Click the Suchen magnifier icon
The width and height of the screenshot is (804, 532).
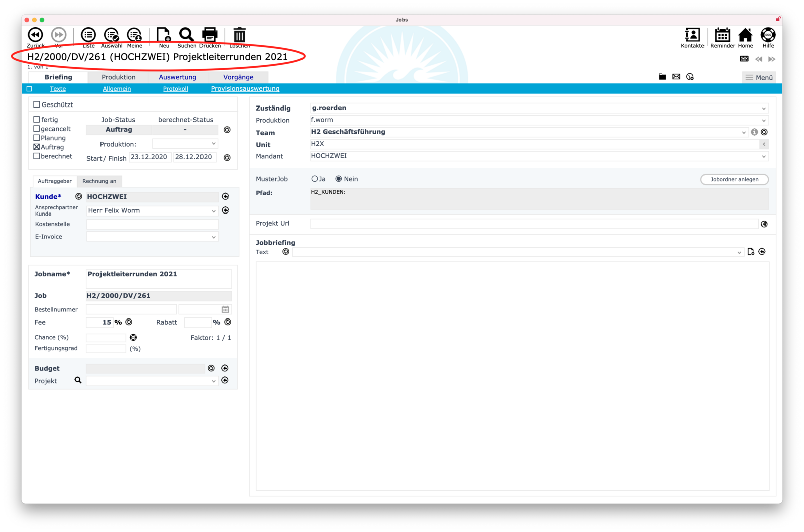[x=186, y=35]
